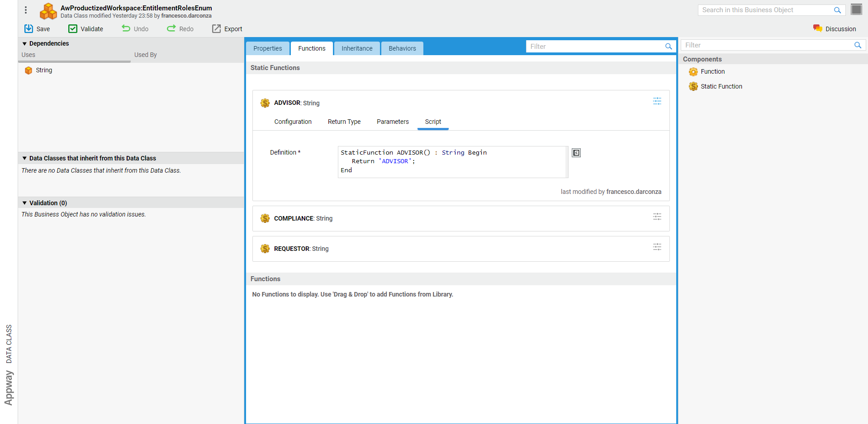Run Validate on the Data Class
This screenshot has height=424, width=868.
click(x=85, y=28)
